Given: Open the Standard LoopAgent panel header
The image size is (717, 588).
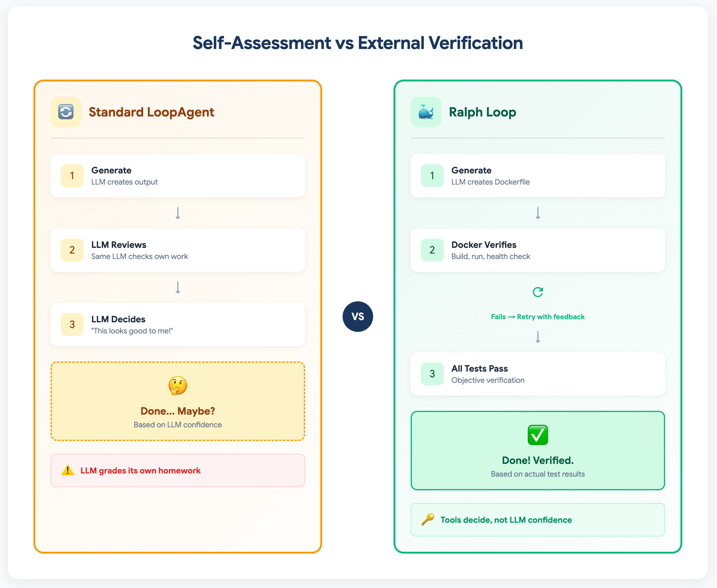Looking at the screenshot, I should (x=151, y=112).
